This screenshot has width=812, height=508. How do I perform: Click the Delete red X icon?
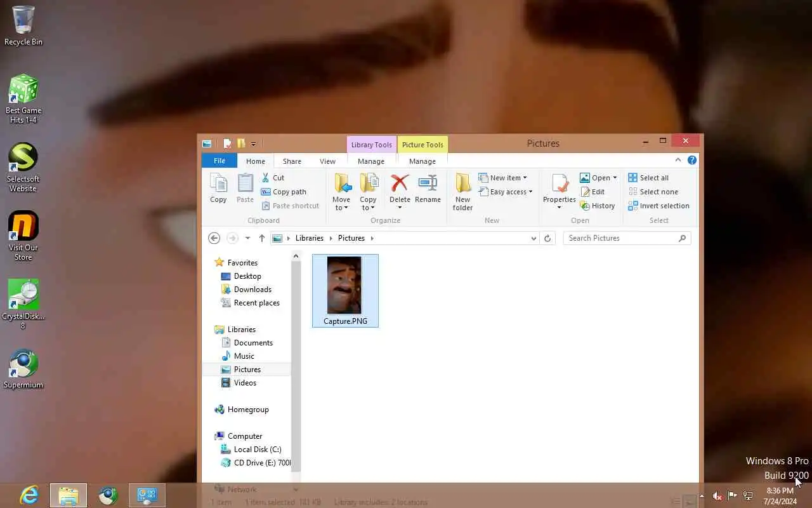point(400,184)
